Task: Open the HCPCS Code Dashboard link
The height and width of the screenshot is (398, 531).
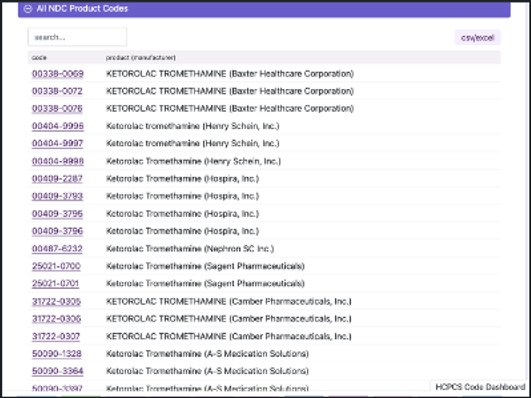Action: [x=480, y=387]
